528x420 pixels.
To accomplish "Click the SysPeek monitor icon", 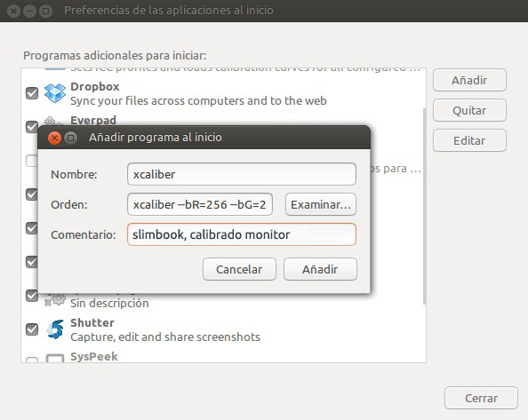I will pos(55,358).
